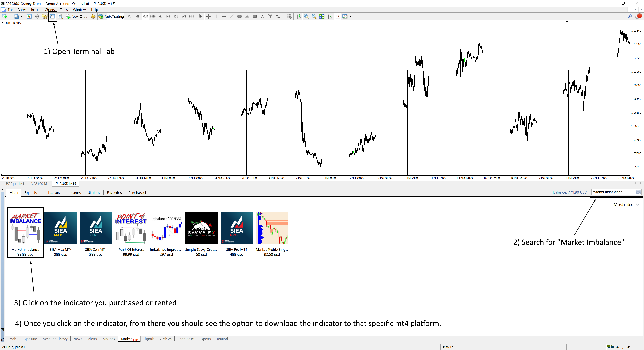Click the Zoom Out chart icon
This screenshot has height=350, width=644.
314,16
